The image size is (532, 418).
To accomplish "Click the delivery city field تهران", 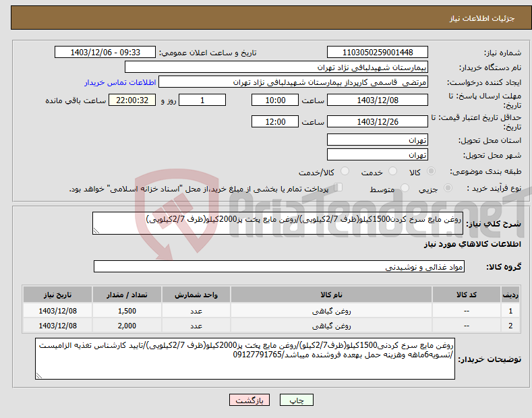I will 378,154.
